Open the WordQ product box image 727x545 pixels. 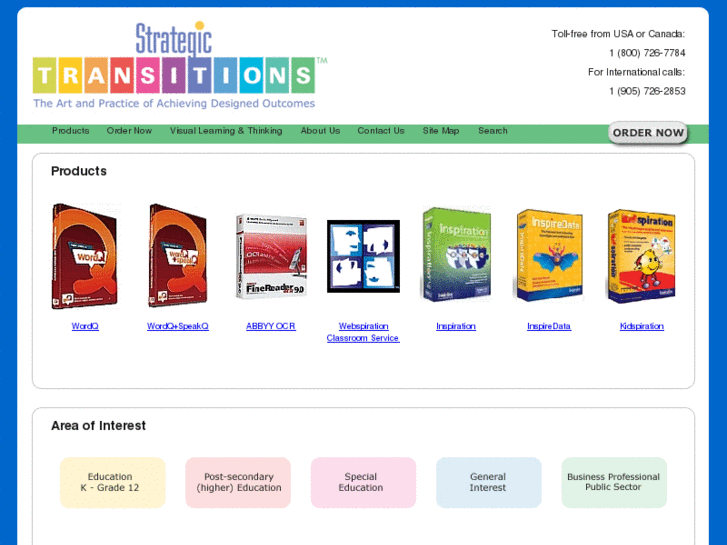85,256
